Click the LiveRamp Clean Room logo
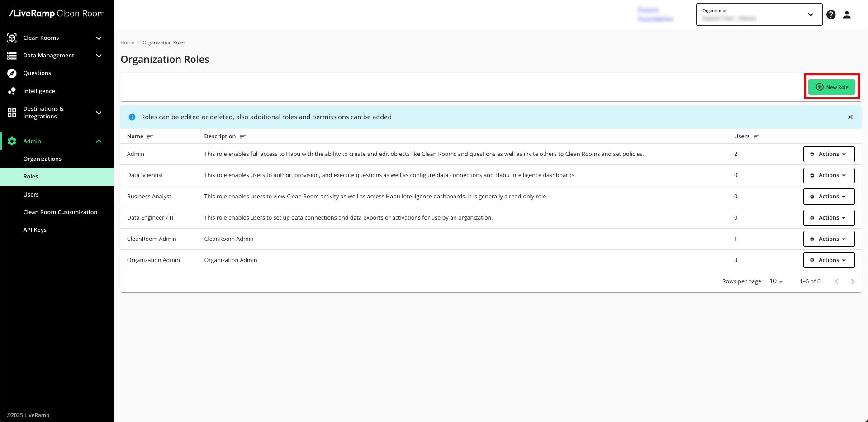Image resolution: width=868 pixels, height=422 pixels. tap(57, 14)
